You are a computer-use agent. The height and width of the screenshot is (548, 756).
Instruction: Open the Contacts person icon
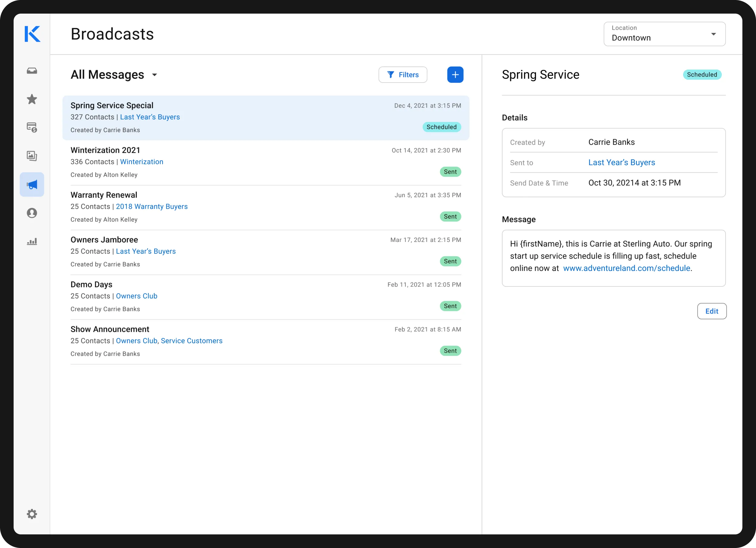[x=32, y=213]
